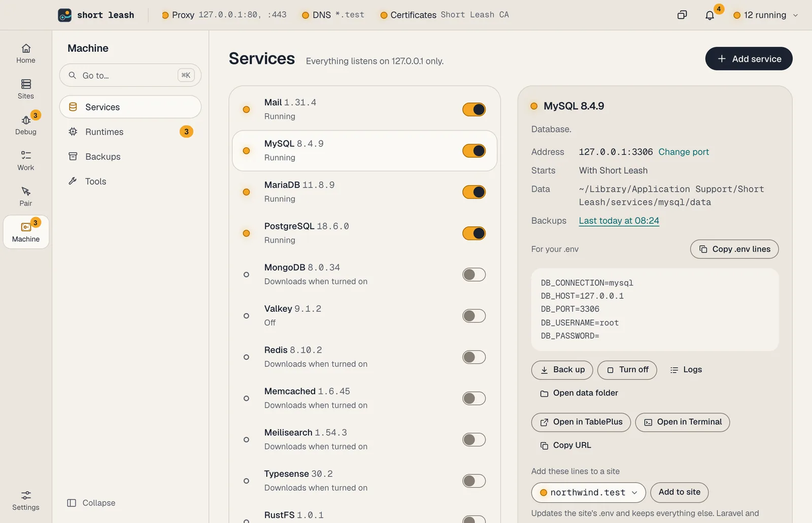Click the Back up button

click(x=562, y=370)
